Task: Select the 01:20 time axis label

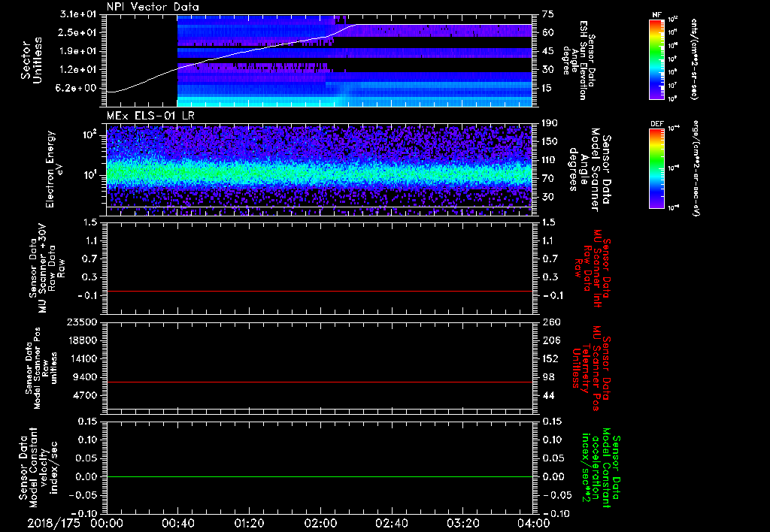Action: pyautogui.click(x=249, y=522)
